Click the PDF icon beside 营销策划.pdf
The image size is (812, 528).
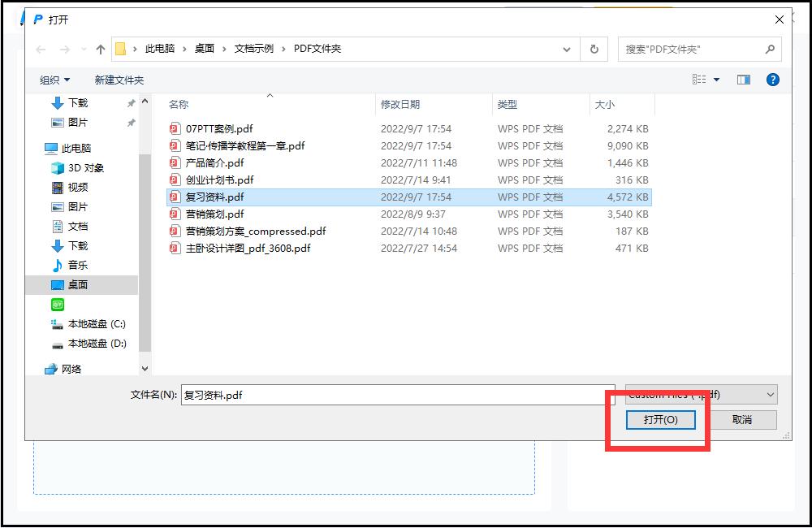point(175,214)
